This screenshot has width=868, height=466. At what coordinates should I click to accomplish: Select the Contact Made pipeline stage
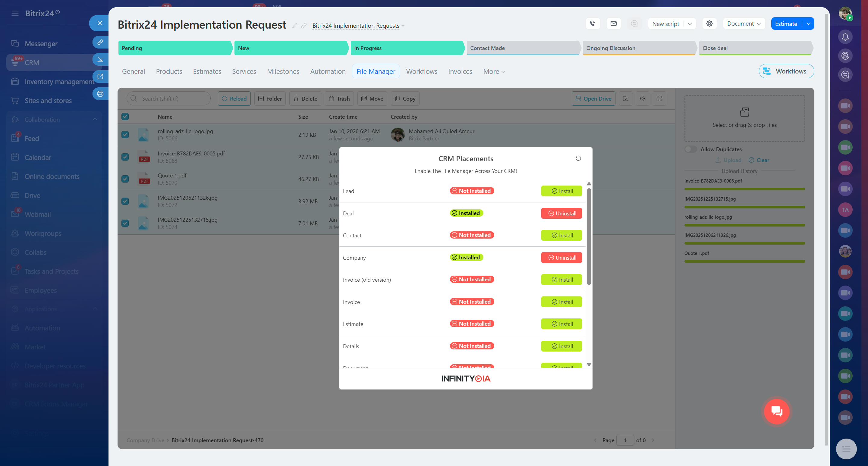pos(522,48)
